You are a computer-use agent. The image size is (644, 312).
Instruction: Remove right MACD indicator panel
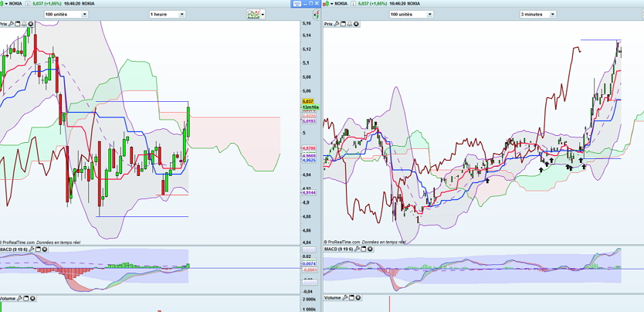pyautogui.click(x=370, y=249)
